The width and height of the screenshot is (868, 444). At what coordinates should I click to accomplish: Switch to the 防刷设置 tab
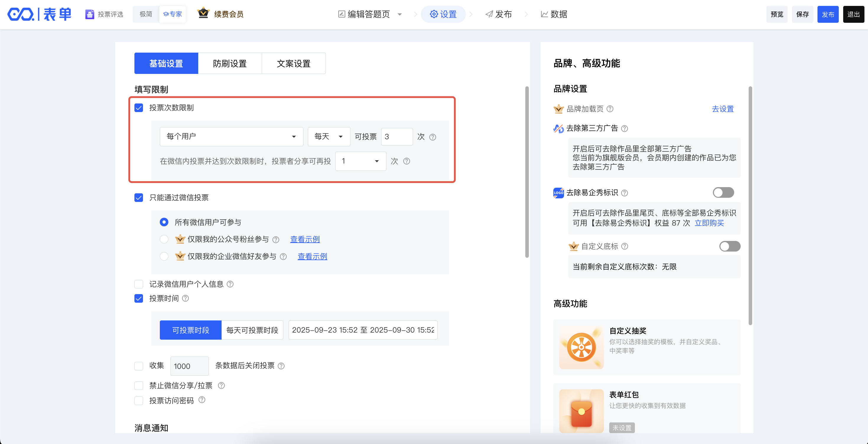coord(230,63)
